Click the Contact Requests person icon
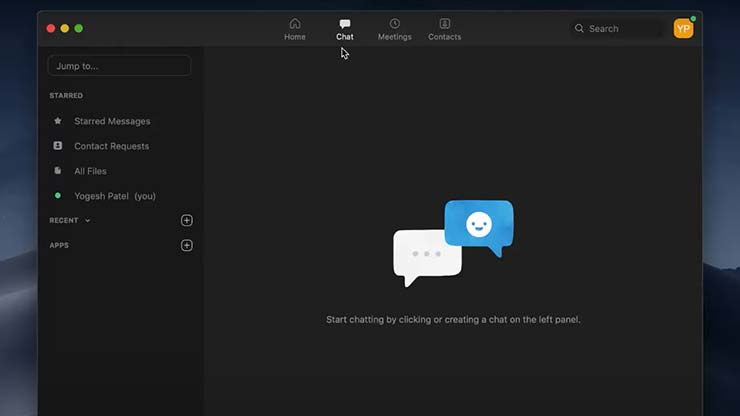This screenshot has width=740, height=416. 58,146
